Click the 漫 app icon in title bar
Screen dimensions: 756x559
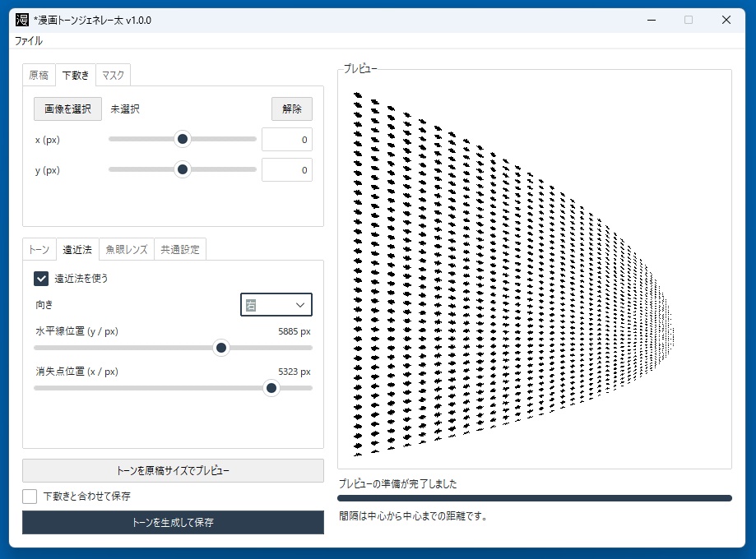click(22, 20)
